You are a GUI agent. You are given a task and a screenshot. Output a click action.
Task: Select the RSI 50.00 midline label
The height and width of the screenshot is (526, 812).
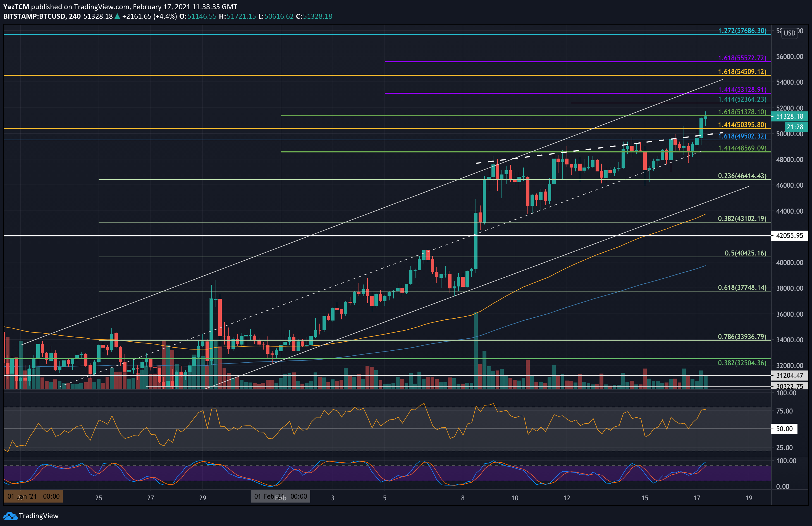pyautogui.click(x=784, y=429)
